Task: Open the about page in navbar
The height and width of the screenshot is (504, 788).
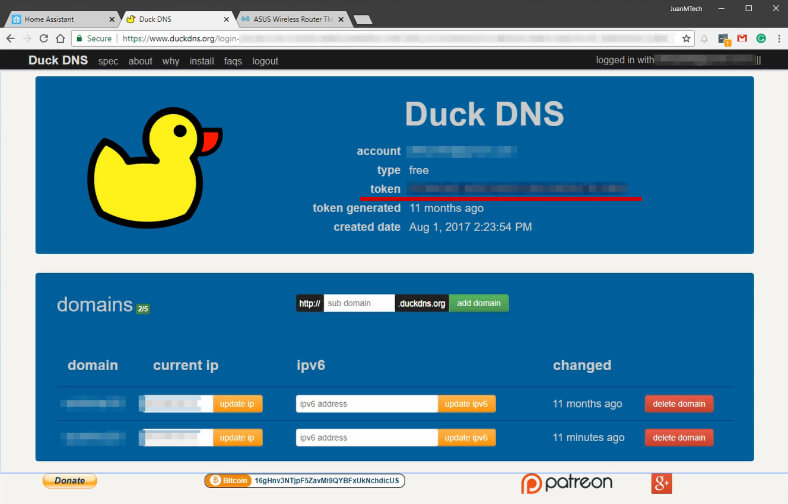Action: (140, 61)
